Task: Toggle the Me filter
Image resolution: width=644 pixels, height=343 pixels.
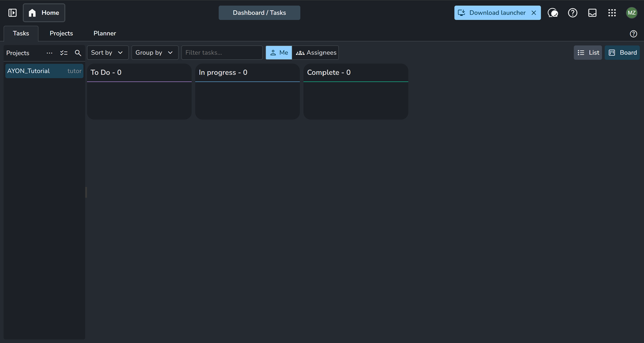Action: [x=279, y=53]
